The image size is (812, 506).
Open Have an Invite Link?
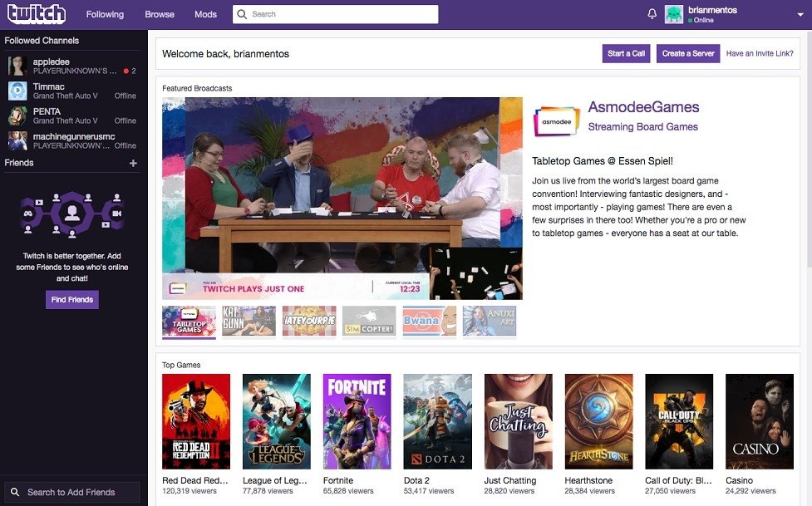759,53
